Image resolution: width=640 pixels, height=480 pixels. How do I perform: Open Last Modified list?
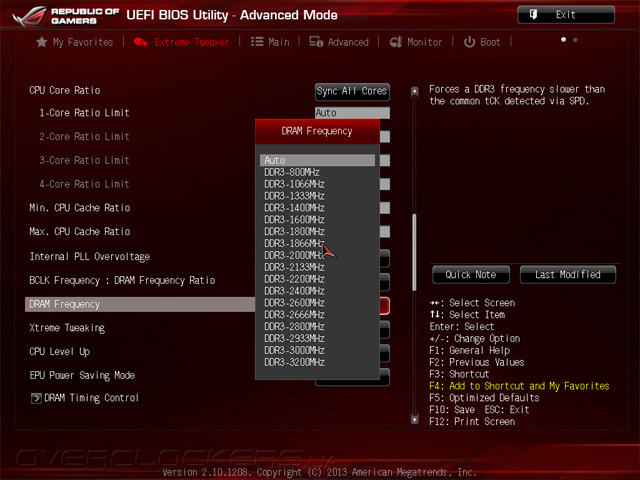pyautogui.click(x=568, y=275)
